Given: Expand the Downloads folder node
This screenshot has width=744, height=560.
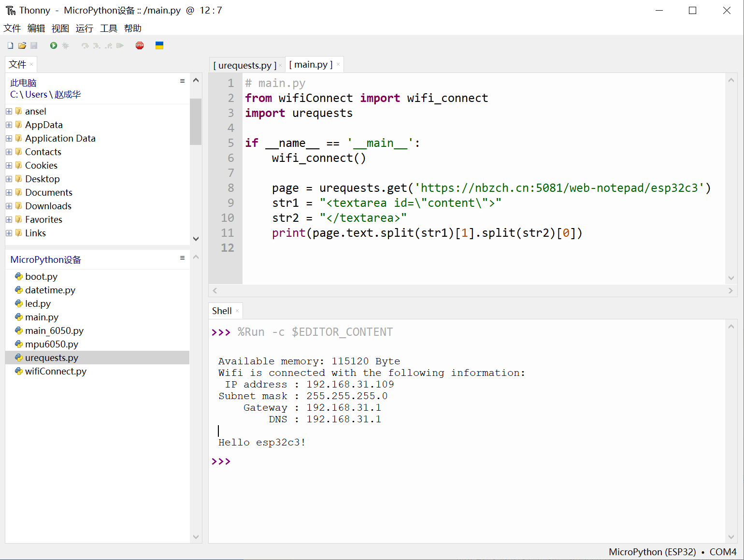Looking at the screenshot, I should [x=9, y=206].
